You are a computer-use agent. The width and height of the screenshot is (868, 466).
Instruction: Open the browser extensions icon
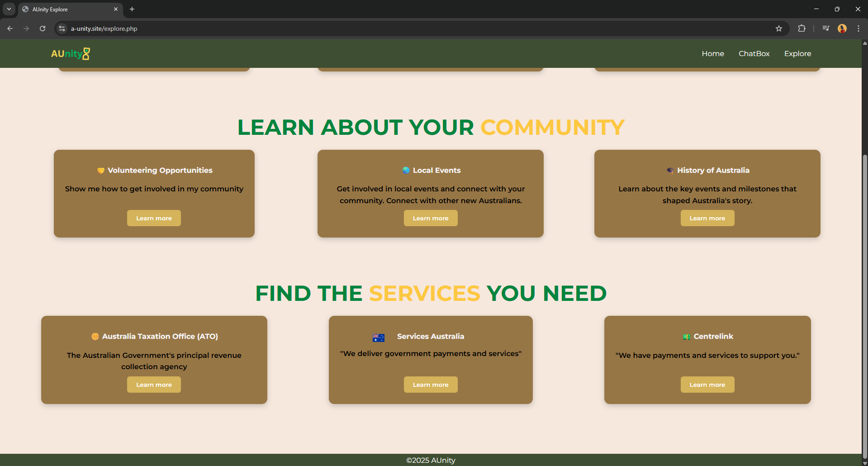[x=802, y=29]
